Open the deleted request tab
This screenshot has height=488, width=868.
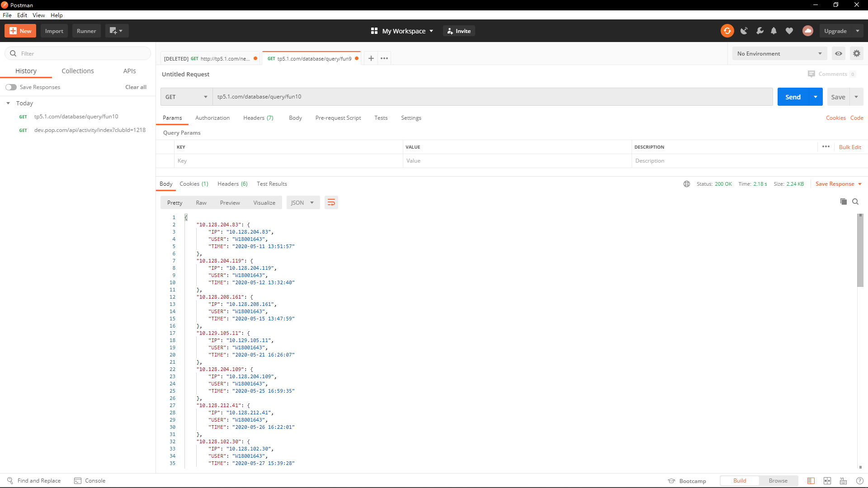211,59
